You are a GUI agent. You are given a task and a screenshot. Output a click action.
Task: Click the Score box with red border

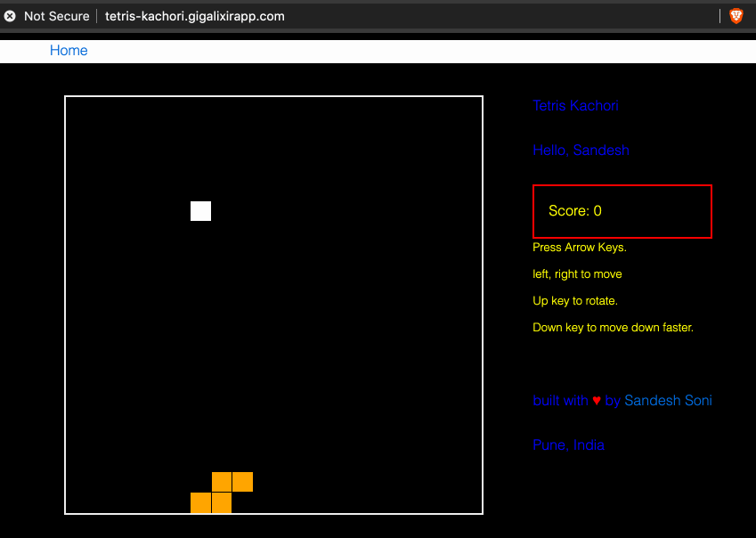click(622, 211)
